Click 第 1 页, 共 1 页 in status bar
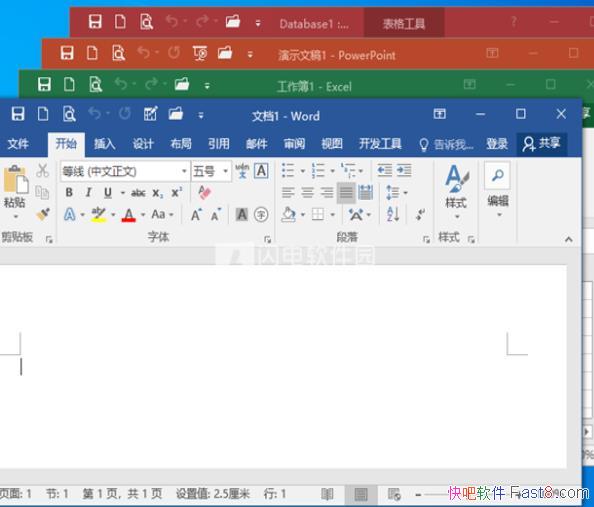The height and width of the screenshot is (507, 594). [122, 494]
